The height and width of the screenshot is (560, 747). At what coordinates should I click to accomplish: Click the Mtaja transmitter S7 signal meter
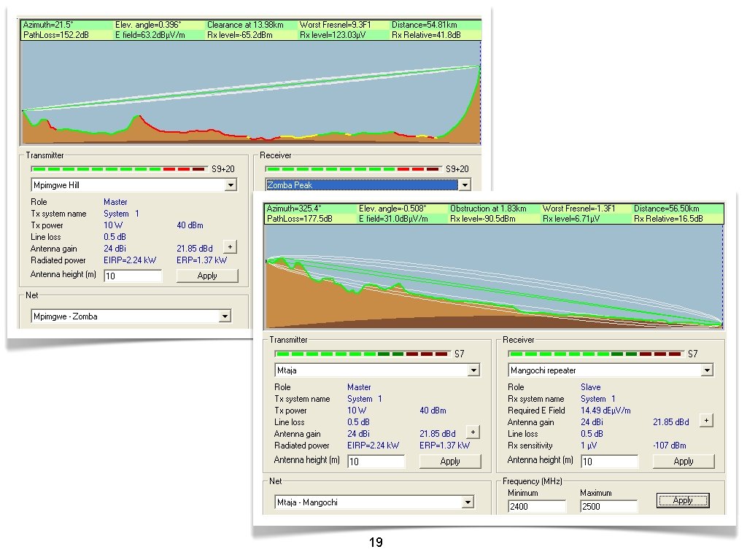(x=362, y=354)
